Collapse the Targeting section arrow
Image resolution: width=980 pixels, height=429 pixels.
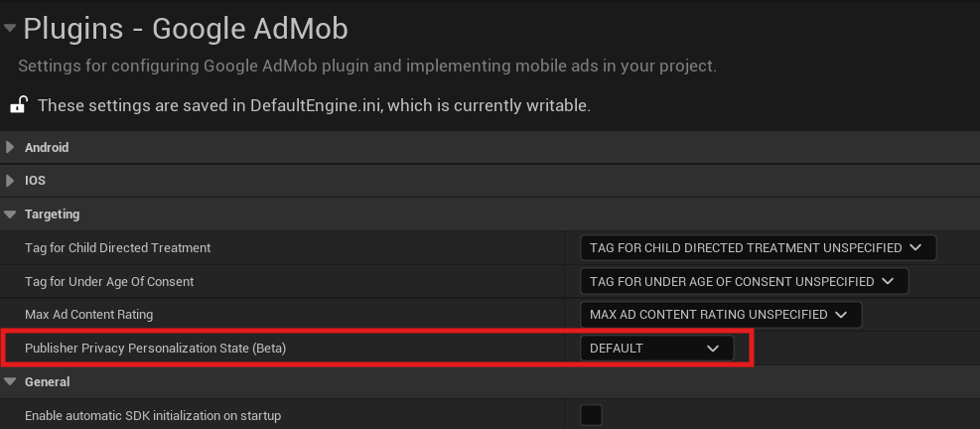click(10, 214)
